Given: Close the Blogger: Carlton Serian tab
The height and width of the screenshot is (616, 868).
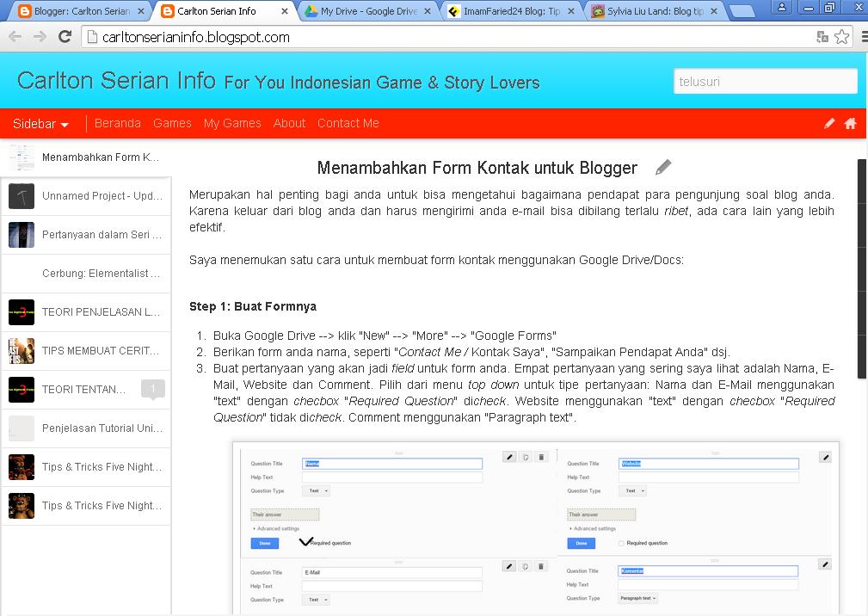Looking at the screenshot, I should [140, 11].
